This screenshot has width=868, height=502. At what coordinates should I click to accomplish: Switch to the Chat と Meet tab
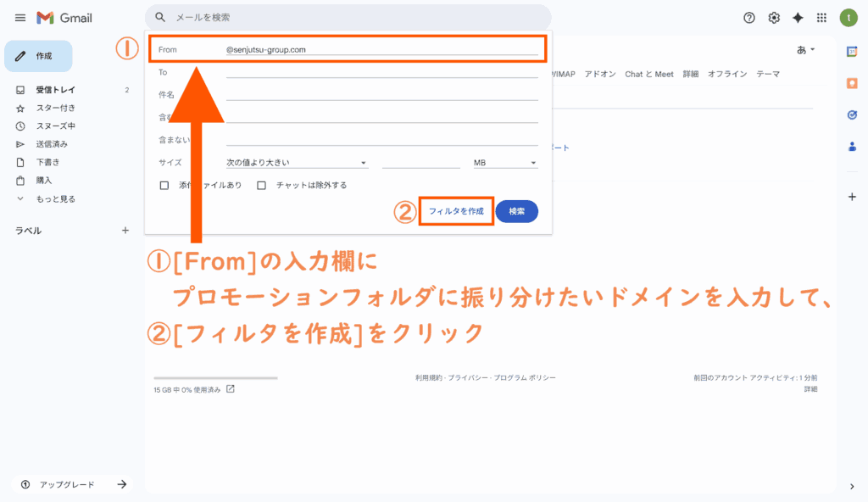tap(648, 74)
